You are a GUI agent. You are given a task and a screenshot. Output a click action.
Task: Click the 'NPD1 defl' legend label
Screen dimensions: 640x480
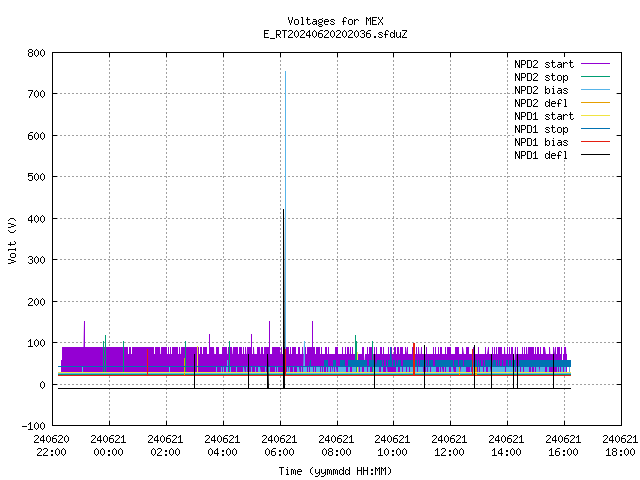click(541, 156)
